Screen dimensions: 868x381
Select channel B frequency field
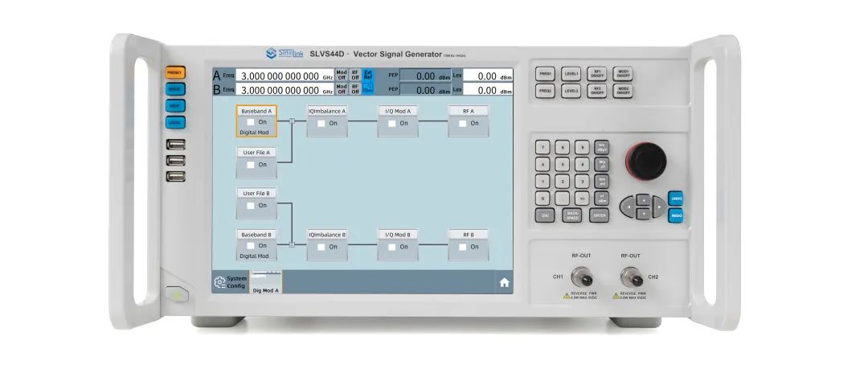(x=285, y=90)
